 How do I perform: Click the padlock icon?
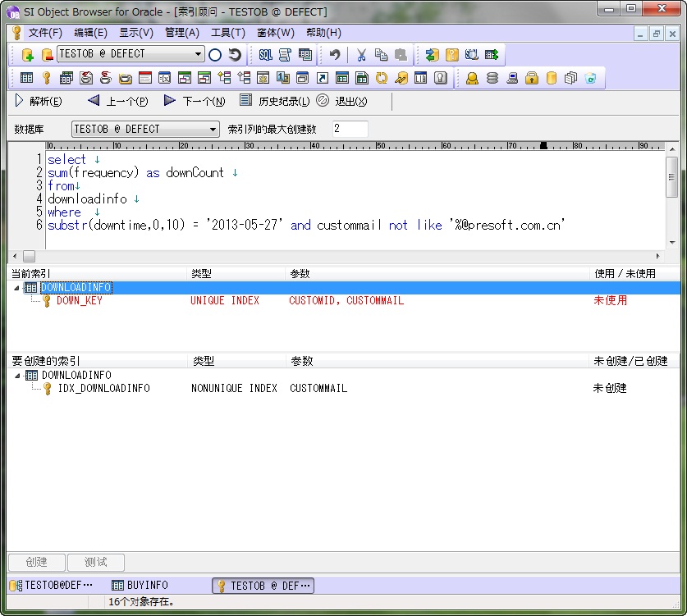point(532,78)
